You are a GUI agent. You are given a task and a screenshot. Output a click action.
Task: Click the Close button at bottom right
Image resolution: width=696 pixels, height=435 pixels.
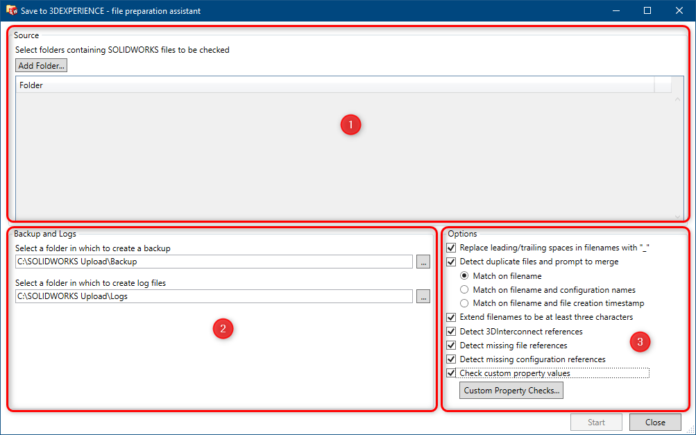point(655,422)
